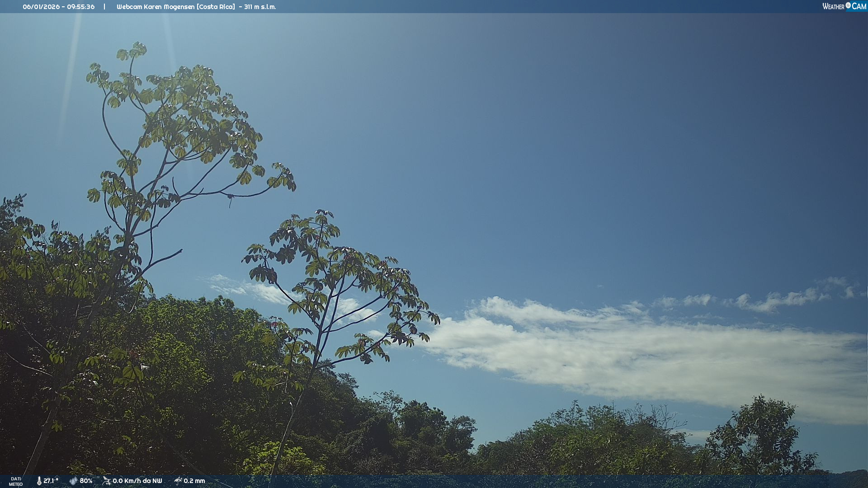868x488 pixels.
Task: Click the humidity water droplets icon
Action: click(x=73, y=481)
